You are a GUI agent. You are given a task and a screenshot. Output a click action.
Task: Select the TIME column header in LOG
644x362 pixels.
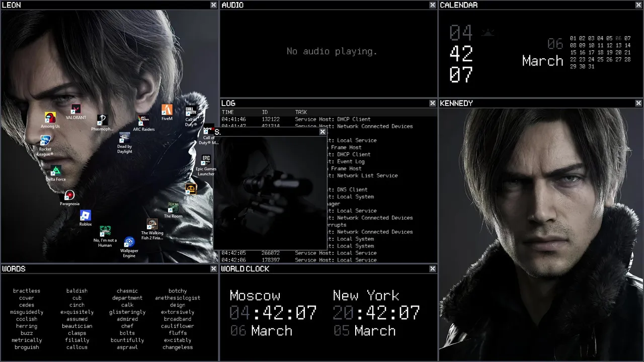click(228, 112)
